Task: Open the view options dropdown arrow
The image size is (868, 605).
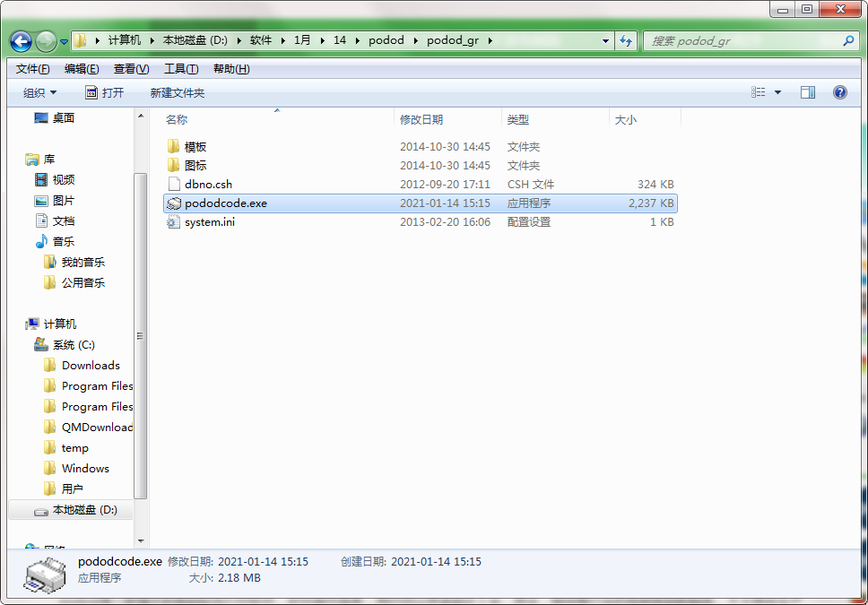Action: click(x=777, y=92)
